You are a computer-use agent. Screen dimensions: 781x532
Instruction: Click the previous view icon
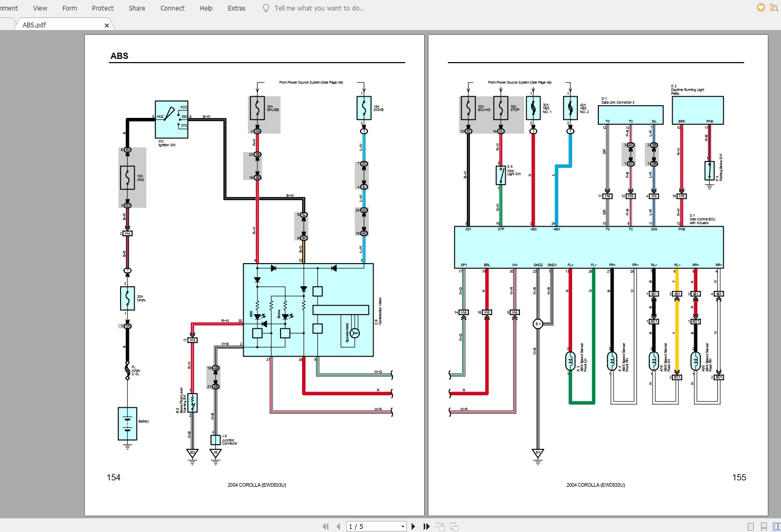[x=440, y=526]
